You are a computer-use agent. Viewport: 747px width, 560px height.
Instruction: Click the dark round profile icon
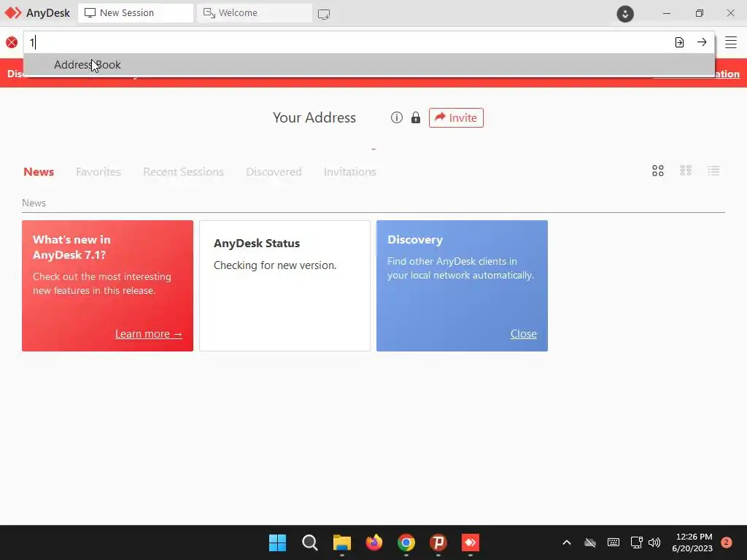click(625, 13)
